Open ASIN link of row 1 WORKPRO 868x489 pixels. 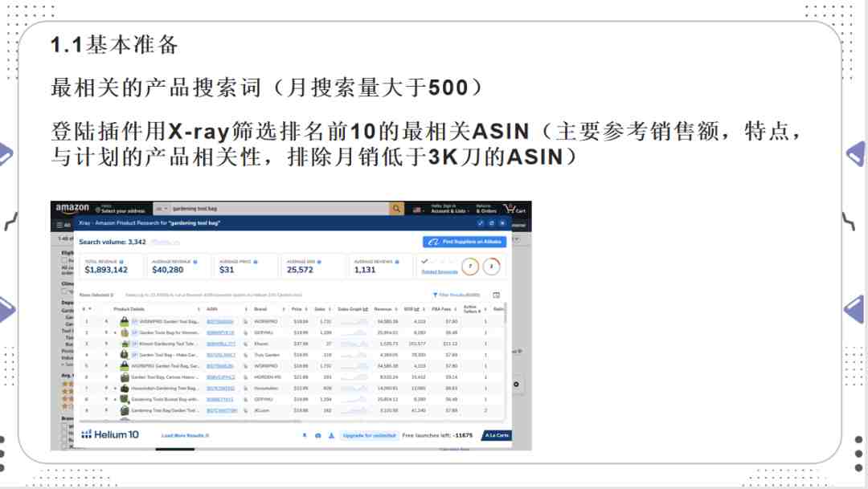[x=219, y=321]
